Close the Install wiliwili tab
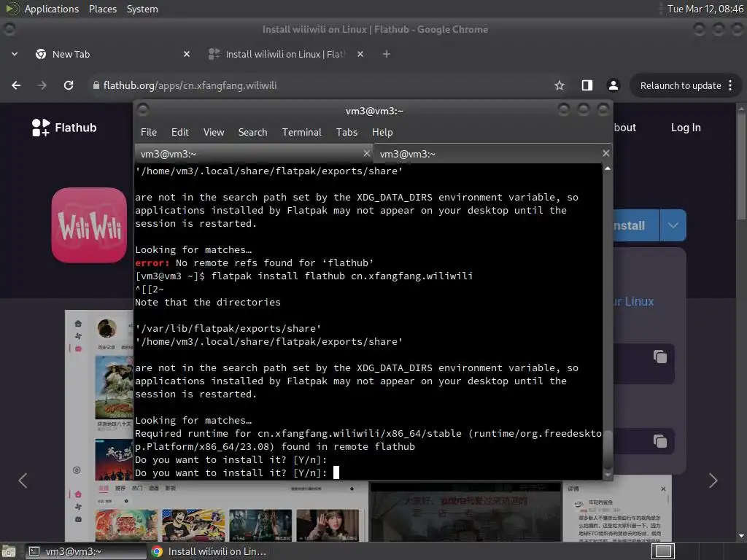The height and width of the screenshot is (560, 747). (360, 54)
